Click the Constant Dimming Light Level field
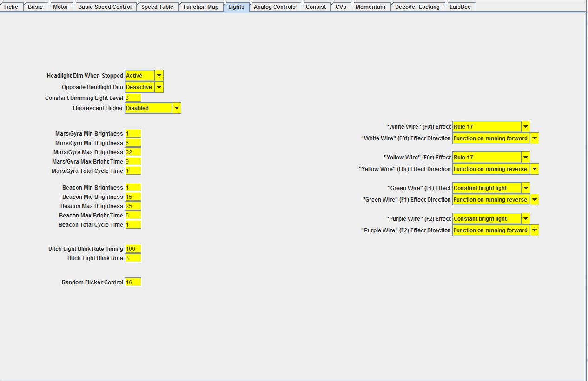Viewport: 588px width, 381px height. (133, 98)
